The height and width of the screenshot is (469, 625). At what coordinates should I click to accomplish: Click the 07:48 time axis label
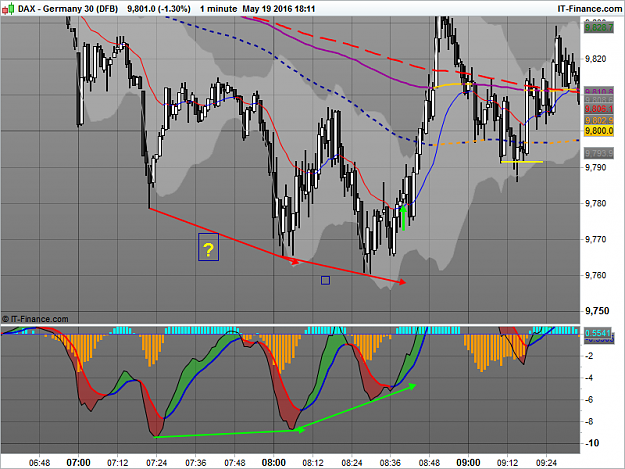tap(235, 463)
